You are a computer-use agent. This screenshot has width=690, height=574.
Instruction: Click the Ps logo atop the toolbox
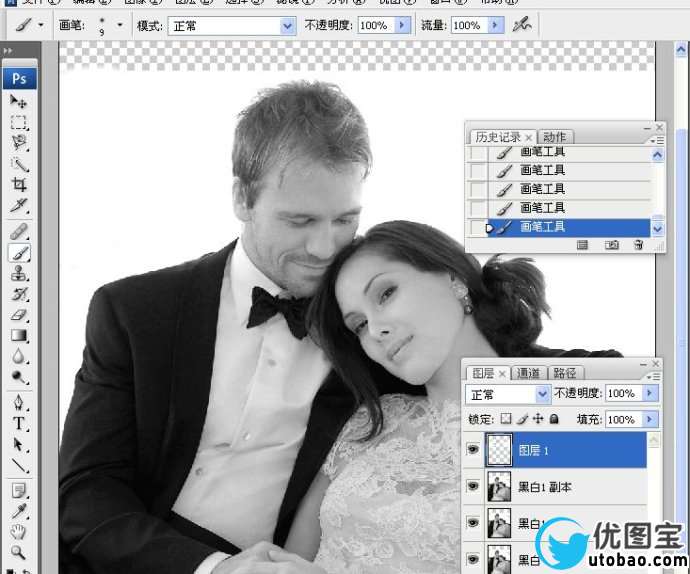(19, 79)
